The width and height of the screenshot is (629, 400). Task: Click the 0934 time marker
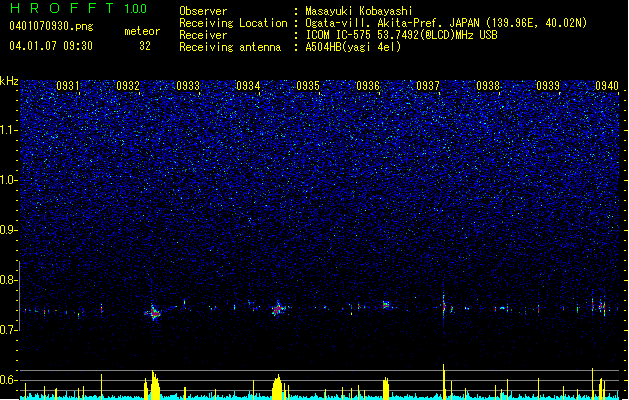[248, 86]
